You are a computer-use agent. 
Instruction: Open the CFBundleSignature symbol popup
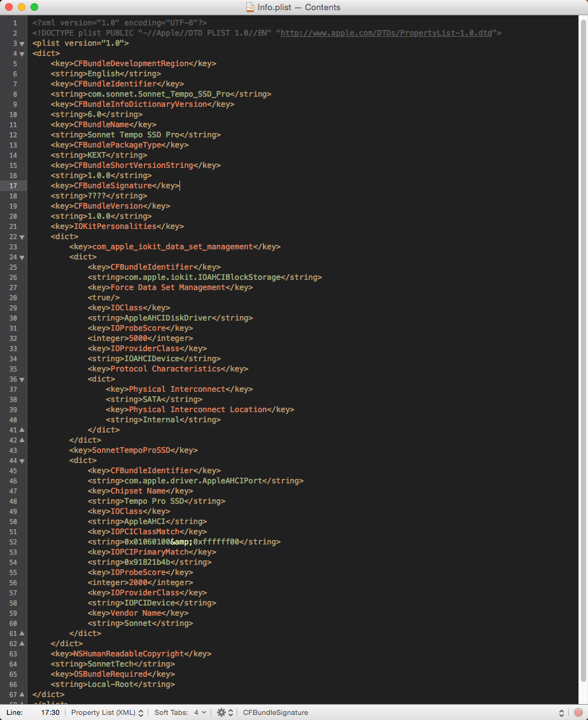pyautogui.click(x=403, y=712)
